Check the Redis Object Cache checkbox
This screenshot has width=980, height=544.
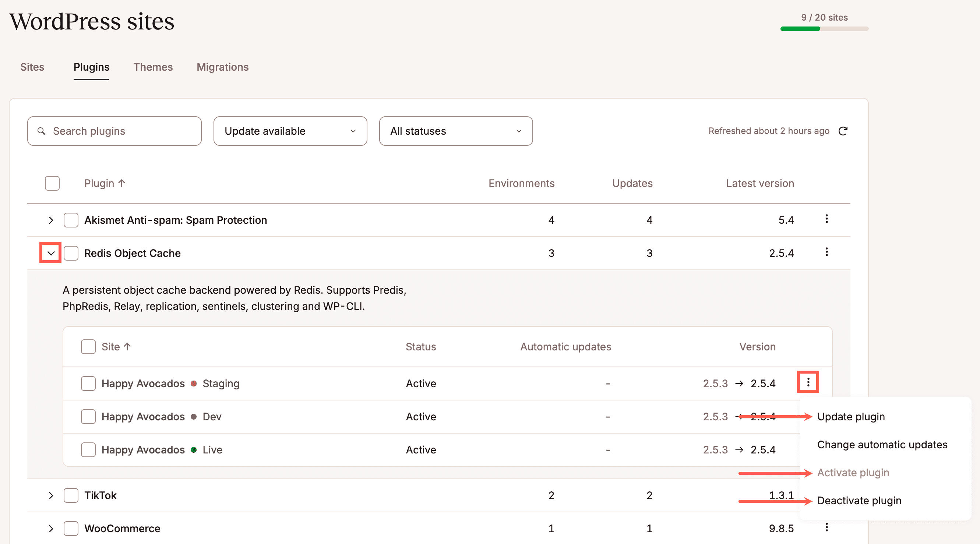pyautogui.click(x=71, y=253)
